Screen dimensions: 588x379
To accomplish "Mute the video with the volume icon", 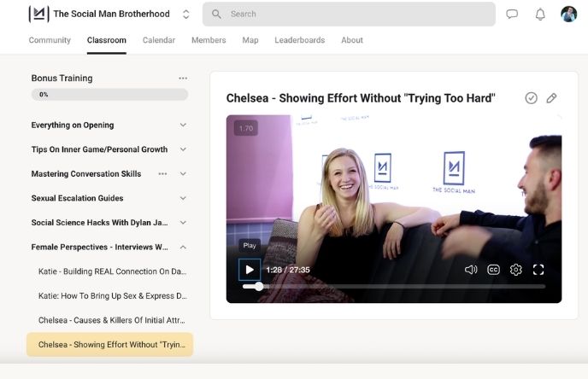I will tap(470, 270).
